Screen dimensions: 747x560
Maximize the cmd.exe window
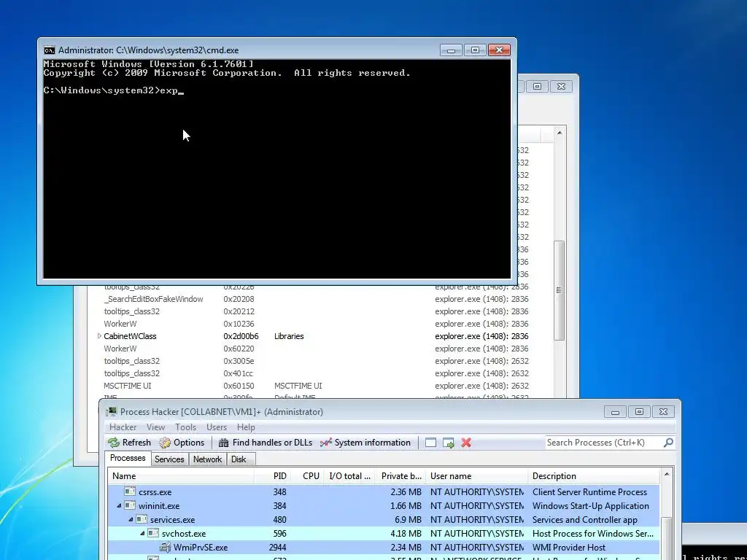(x=475, y=50)
